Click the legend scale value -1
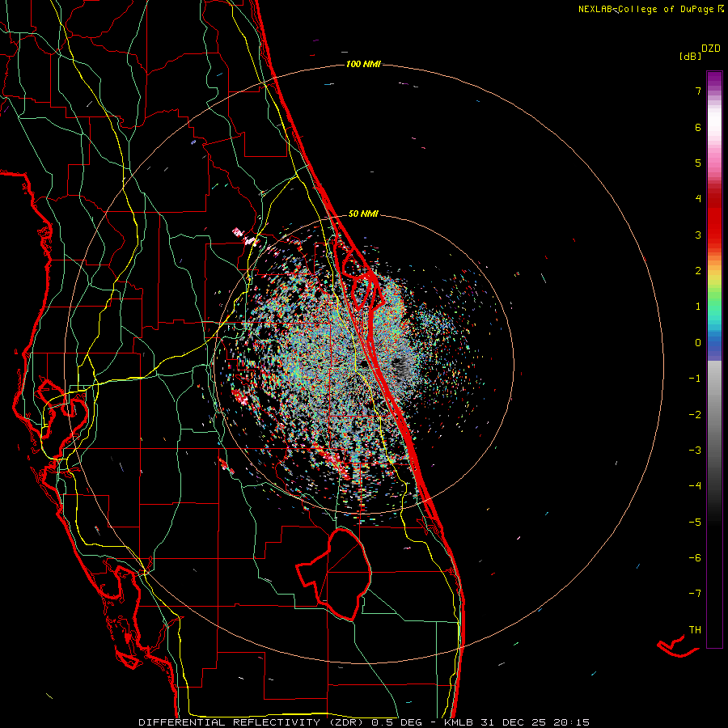Screen dimensions: 728x728 click(695, 379)
